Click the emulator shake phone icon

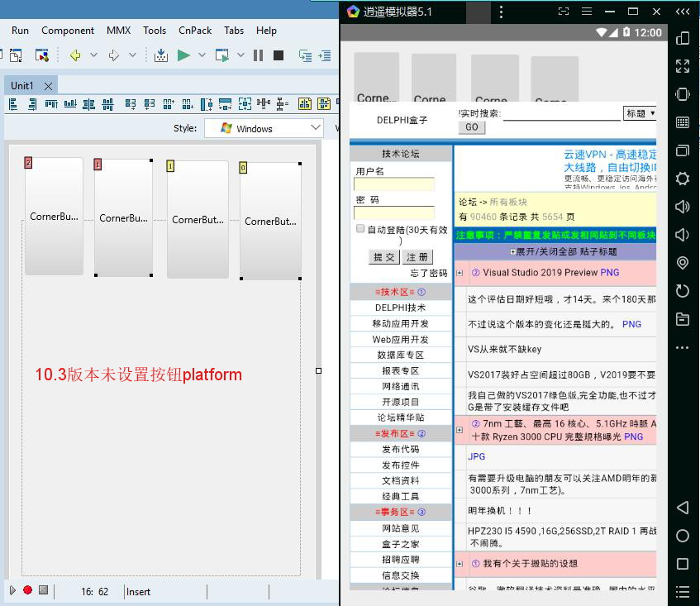683,94
